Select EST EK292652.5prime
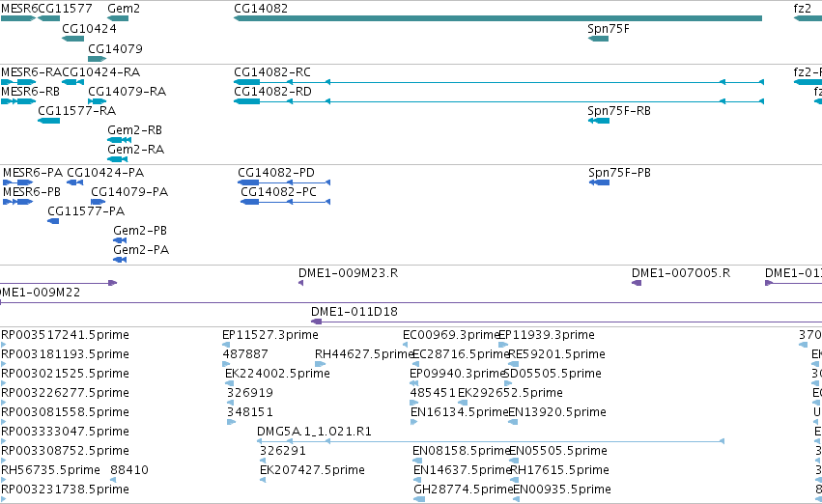Image resolution: width=822 pixels, height=504 pixels. coord(510,393)
